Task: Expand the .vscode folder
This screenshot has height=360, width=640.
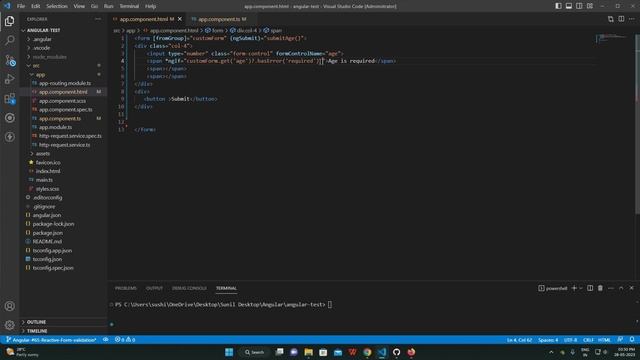Action: (41, 48)
